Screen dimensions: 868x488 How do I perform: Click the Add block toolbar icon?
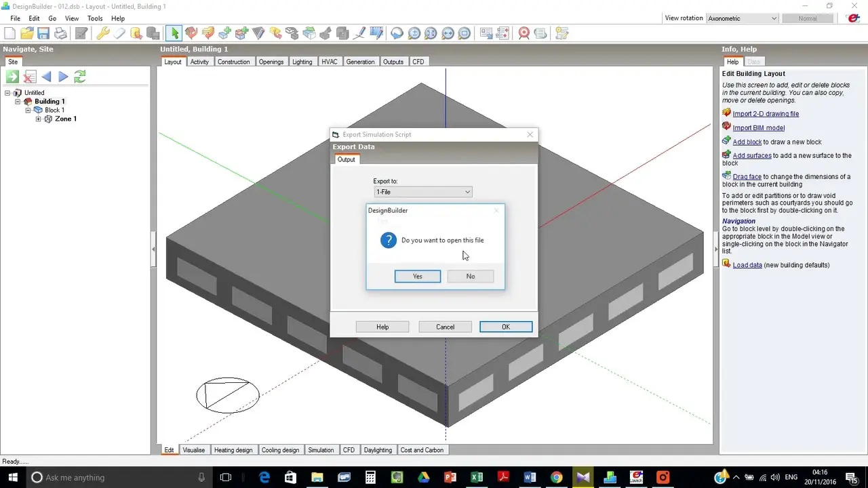coord(225,33)
